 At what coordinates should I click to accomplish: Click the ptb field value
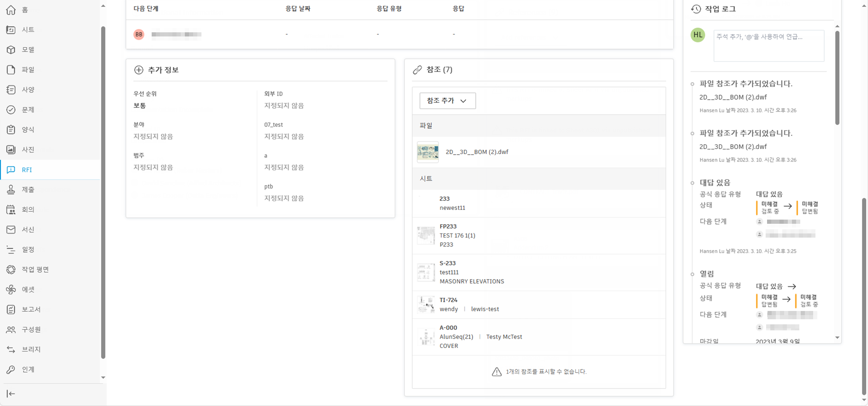tap(284, 198)
